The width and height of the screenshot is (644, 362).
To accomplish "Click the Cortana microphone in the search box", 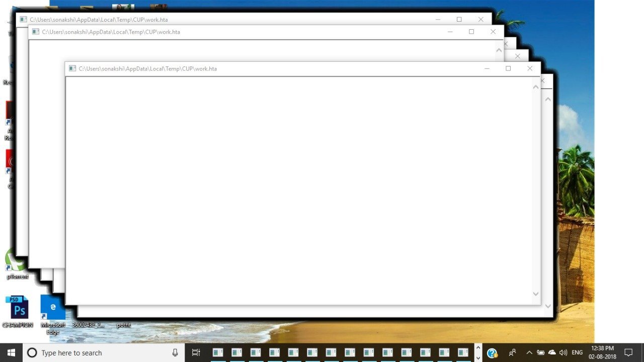I will pyautogui.click(x=175, y=352).
